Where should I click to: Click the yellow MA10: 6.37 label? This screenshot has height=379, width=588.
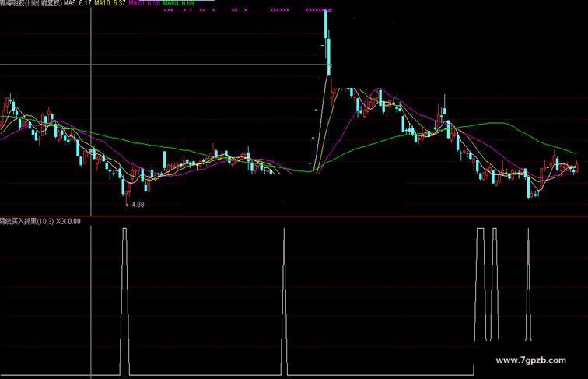pyautogui.click(x=110, y=3)
